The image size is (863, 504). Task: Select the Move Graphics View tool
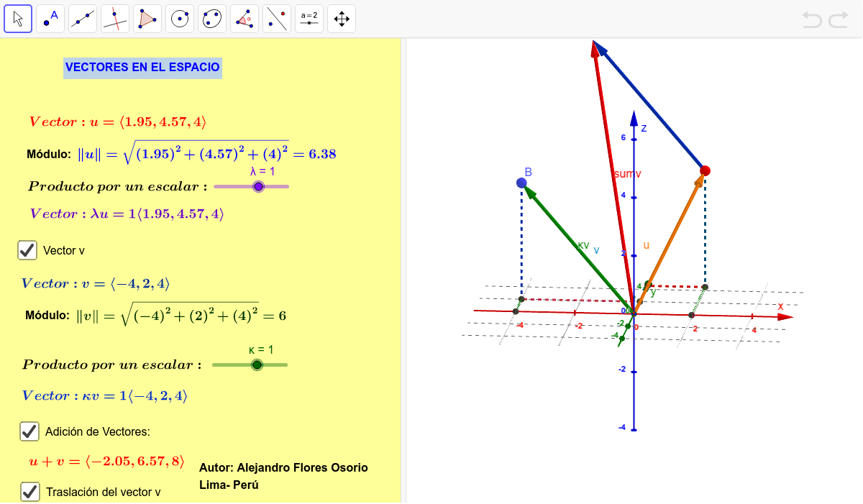pos(342,19)
